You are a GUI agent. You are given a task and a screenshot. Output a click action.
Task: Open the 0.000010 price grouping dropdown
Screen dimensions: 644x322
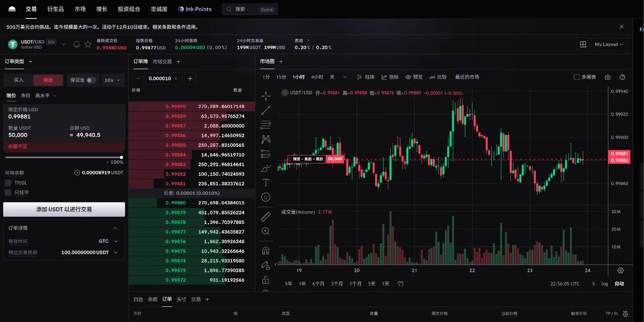pos(164,79)
